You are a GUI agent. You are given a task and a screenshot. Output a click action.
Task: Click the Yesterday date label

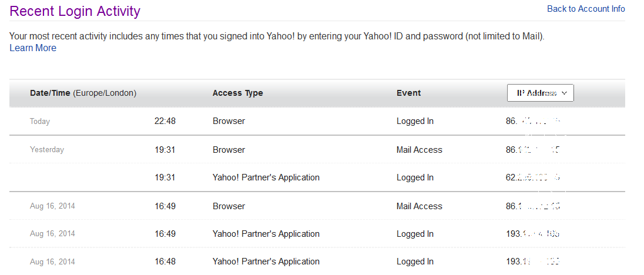point(47,150)
